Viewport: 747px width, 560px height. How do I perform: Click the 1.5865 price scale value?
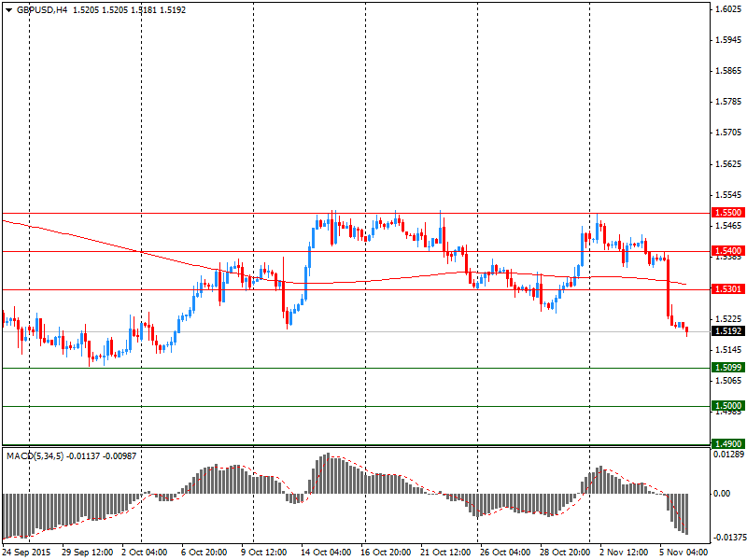[x=728, y=71]
